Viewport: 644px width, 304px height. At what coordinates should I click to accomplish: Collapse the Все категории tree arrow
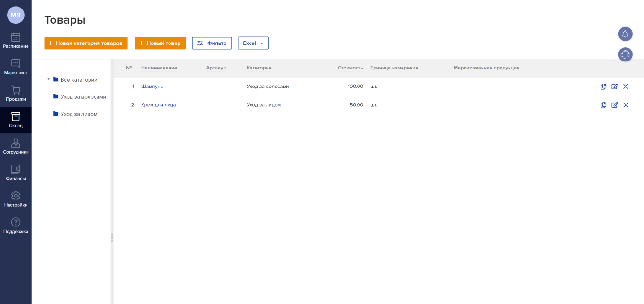pos(48,79)
